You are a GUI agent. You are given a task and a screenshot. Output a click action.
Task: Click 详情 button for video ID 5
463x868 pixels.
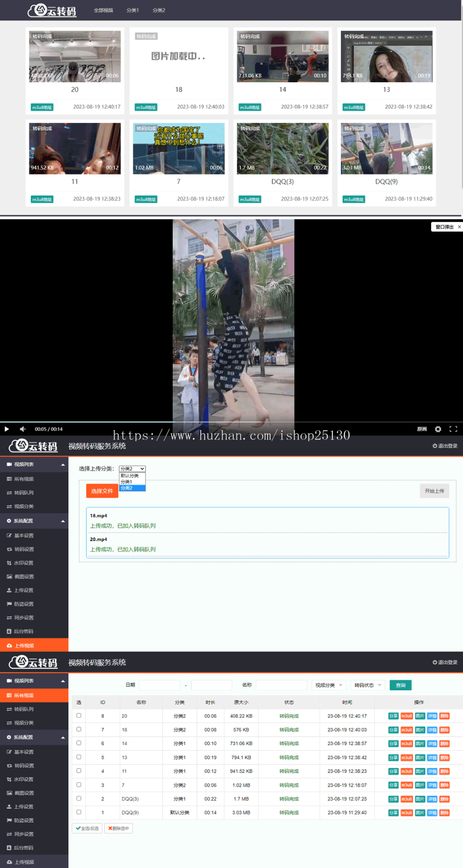432,758
